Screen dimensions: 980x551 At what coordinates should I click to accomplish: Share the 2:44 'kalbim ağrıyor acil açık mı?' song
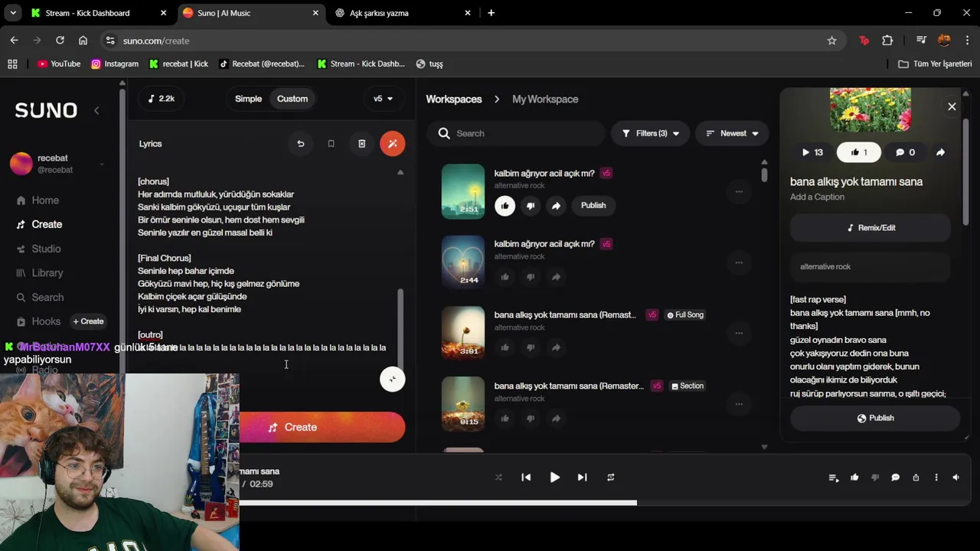556,276
